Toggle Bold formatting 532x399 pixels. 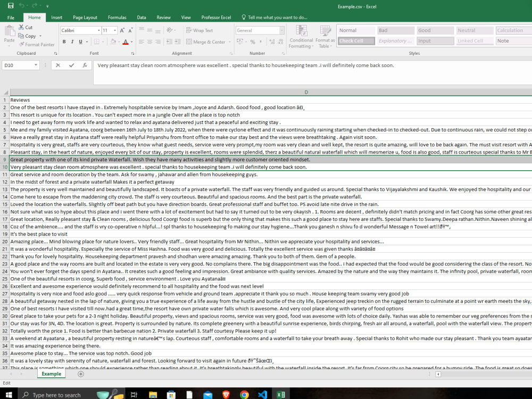pos(64,41)
